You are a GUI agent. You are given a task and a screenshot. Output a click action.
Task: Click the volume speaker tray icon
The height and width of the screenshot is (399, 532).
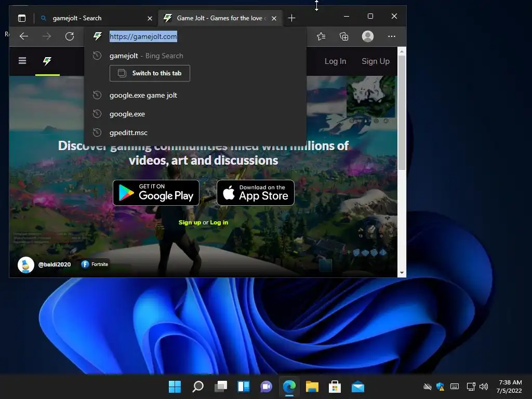click(x=484, y=387)
